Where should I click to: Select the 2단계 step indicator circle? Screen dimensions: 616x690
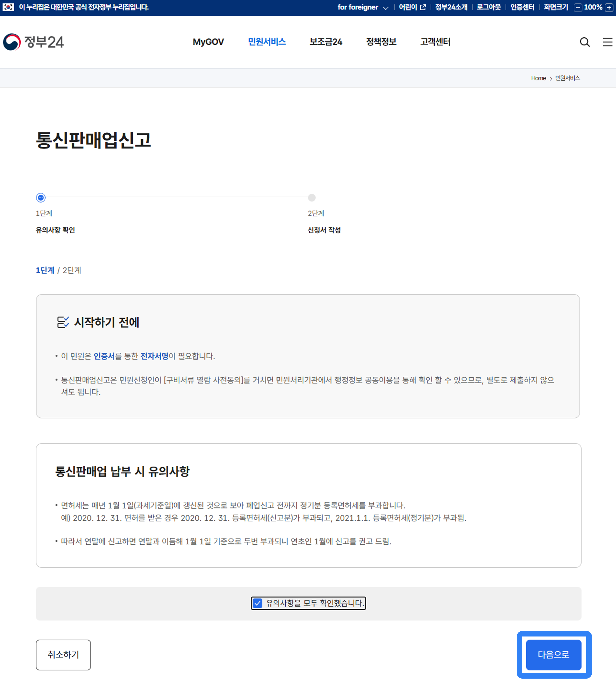tap(312, 198)
